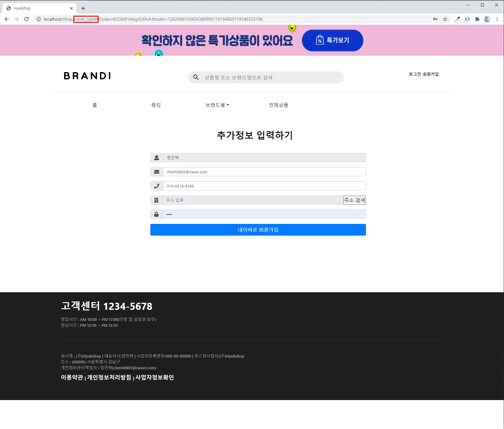The width and height of the screenshot is (504, 429).
Task: Click the lock icon beside password field
Action: (x=156, y=214)
